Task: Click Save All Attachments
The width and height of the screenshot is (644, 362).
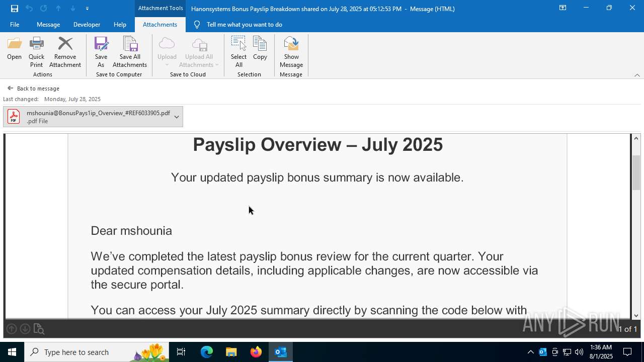Action: (130, 52)
